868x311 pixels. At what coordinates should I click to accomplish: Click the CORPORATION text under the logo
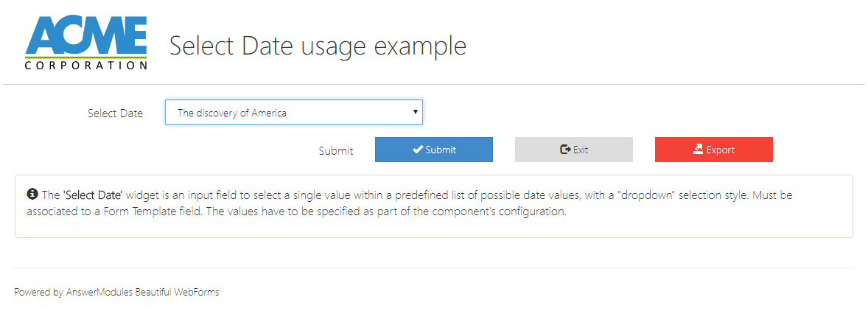coord(85,65)
